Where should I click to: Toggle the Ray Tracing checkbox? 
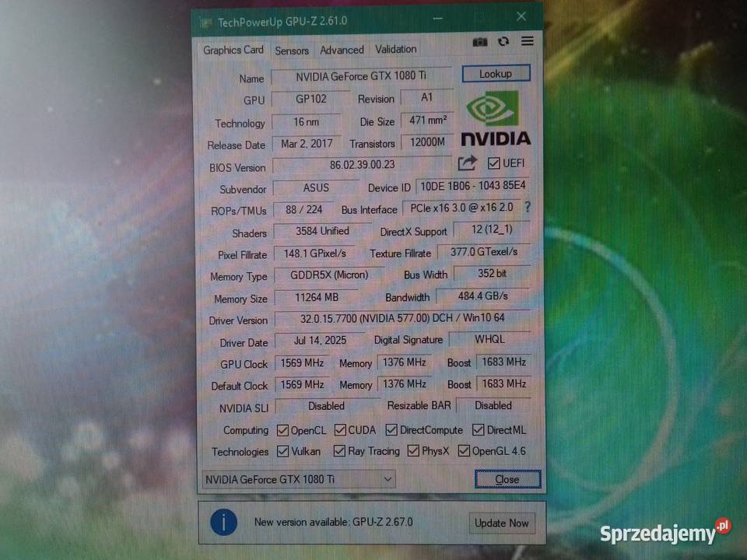click(339, 450)
